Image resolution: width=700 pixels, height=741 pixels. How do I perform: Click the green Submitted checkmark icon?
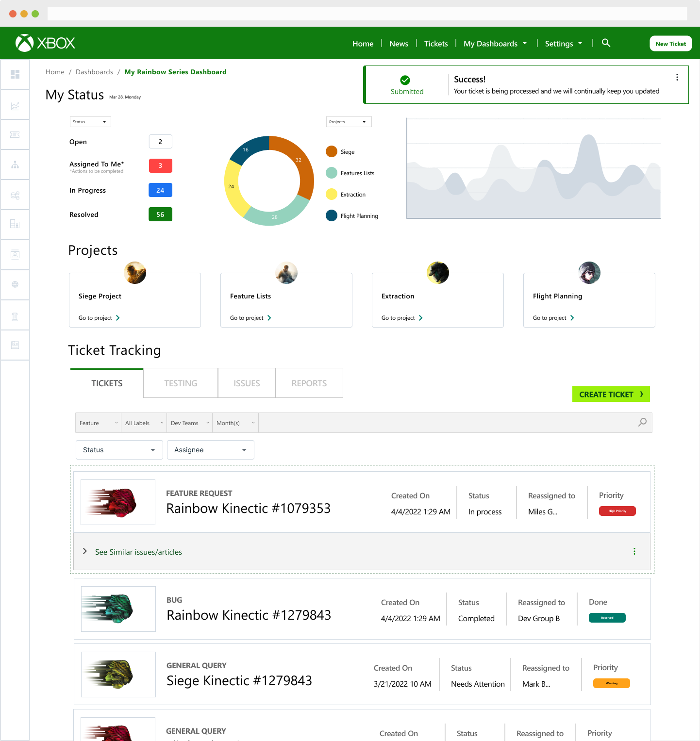[405, 80]
